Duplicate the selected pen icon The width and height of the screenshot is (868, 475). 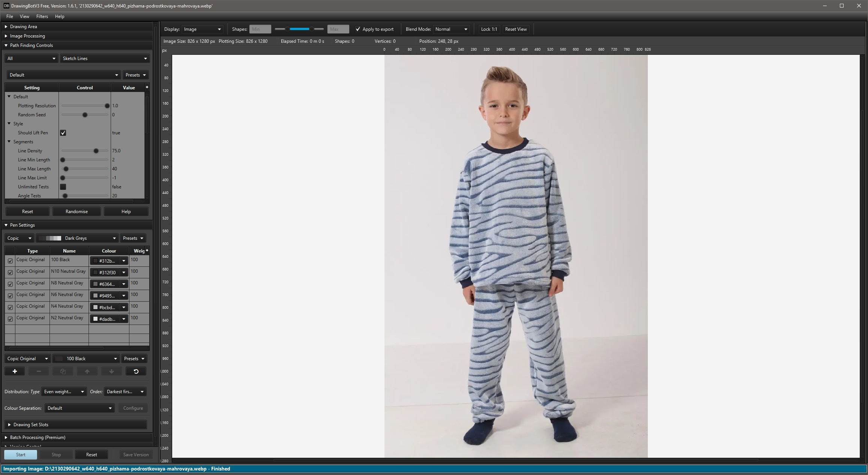[x=63, y=371]
